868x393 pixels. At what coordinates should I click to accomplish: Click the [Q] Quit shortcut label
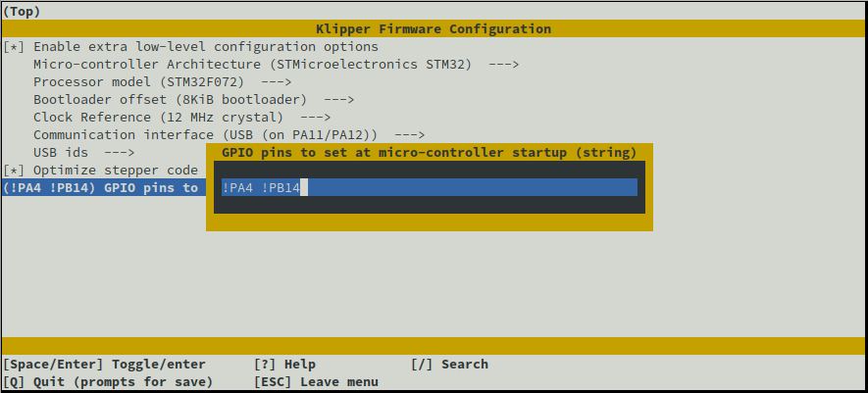[x=108, y=382]
